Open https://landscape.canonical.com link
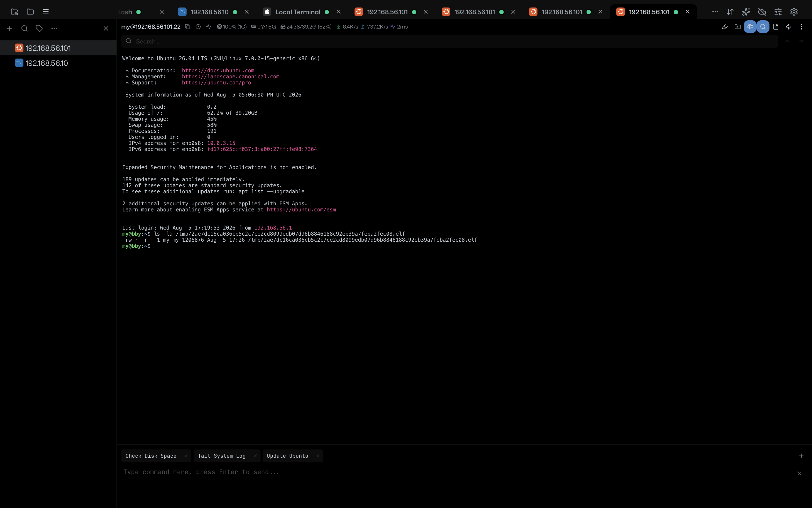The height and width of the screenshot is (508, 812). (x=231, y=77)
